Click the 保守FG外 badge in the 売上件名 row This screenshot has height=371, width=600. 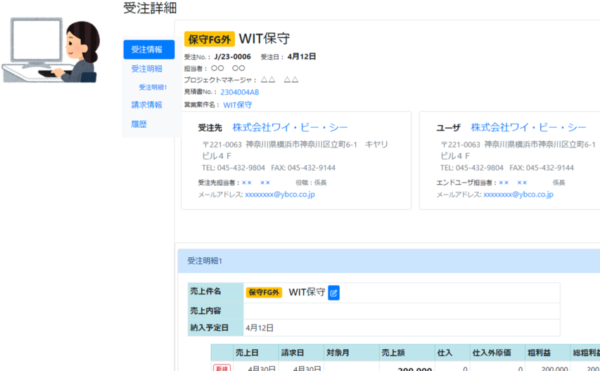[x=264, y=292]
